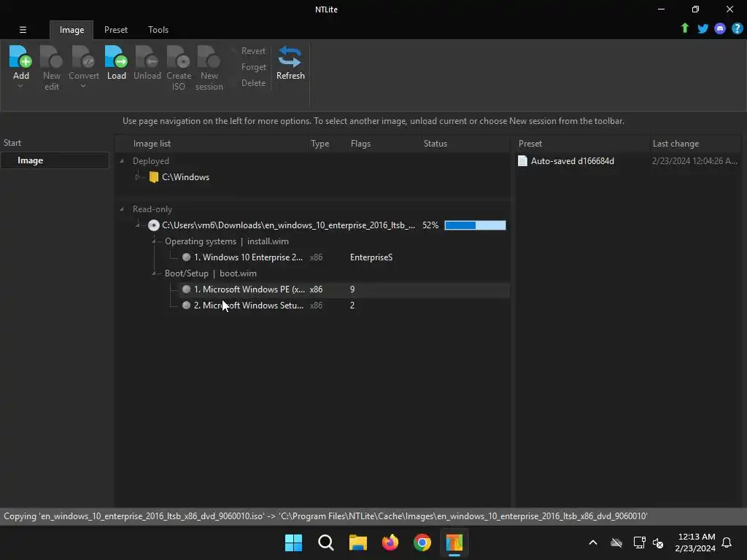Select Microsoft Windows Setup status dot
This screenshot has width=747, height=560.
tap(186, 306)
